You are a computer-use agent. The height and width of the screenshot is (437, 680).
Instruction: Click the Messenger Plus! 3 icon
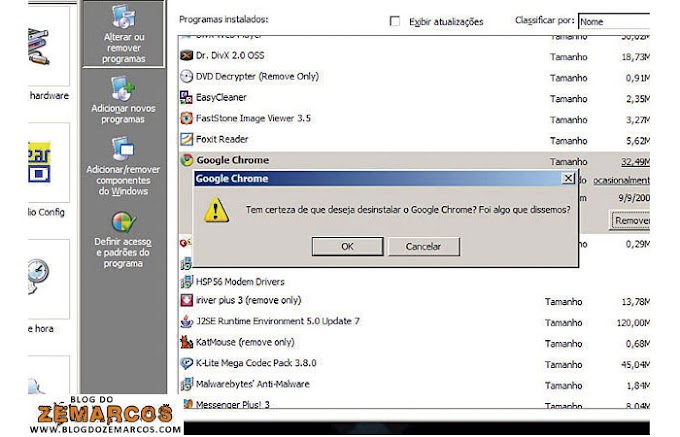187,404
